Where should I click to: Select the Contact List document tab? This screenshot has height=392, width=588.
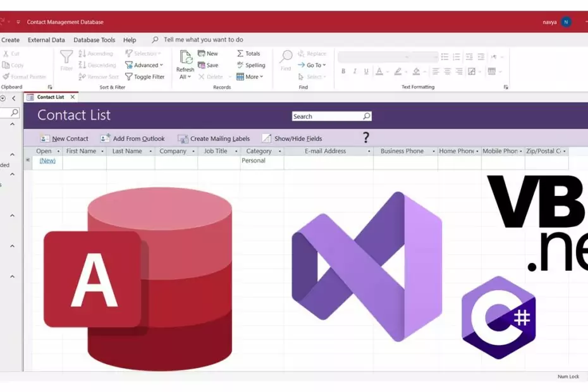50,97
